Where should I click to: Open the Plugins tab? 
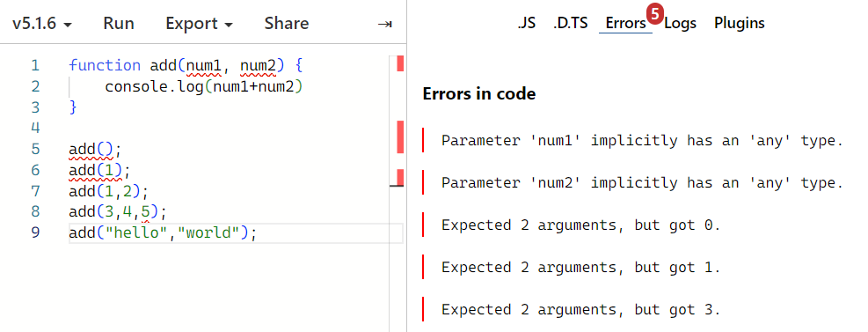(x=739, y=23)
